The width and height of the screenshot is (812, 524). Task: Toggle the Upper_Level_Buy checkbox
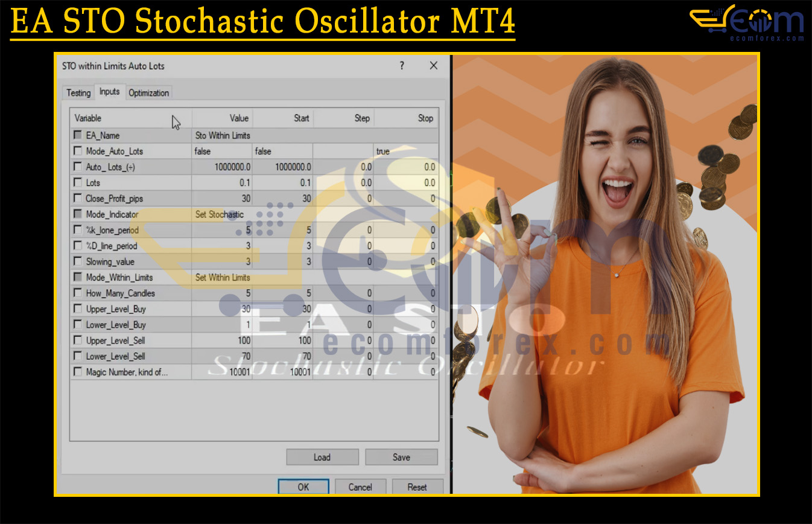pos(78,308)
